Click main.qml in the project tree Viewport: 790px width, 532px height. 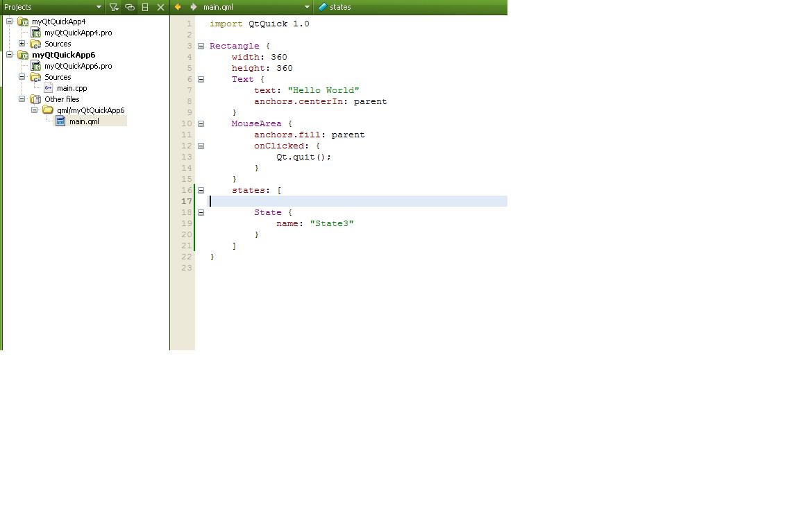pyautogui.click(x=83, y=121)
